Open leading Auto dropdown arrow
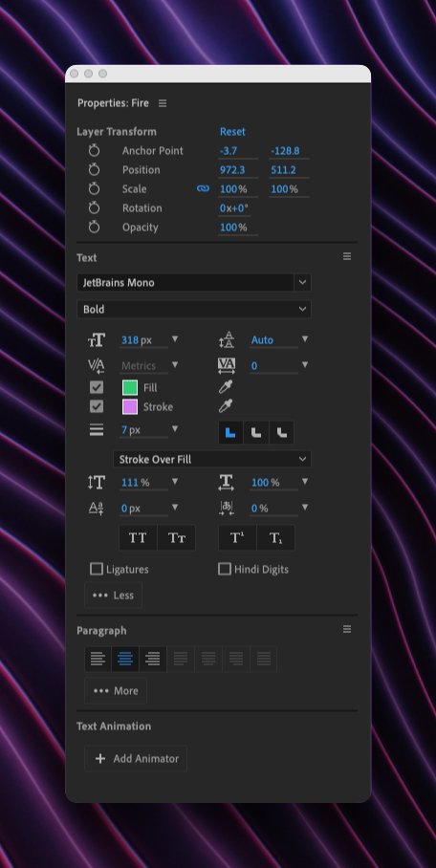436x868 pixels. (305, 338)
